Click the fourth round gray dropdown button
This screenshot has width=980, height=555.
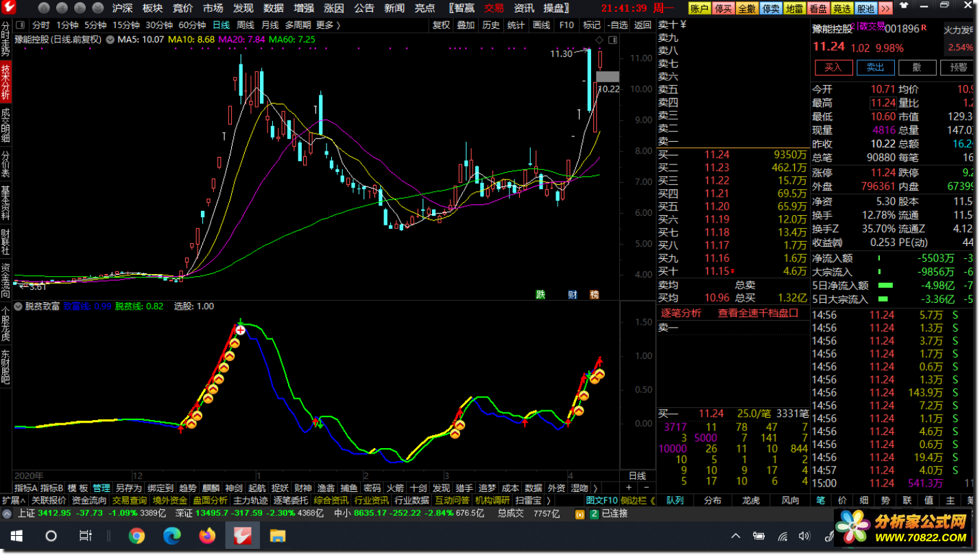click(99, 8)
